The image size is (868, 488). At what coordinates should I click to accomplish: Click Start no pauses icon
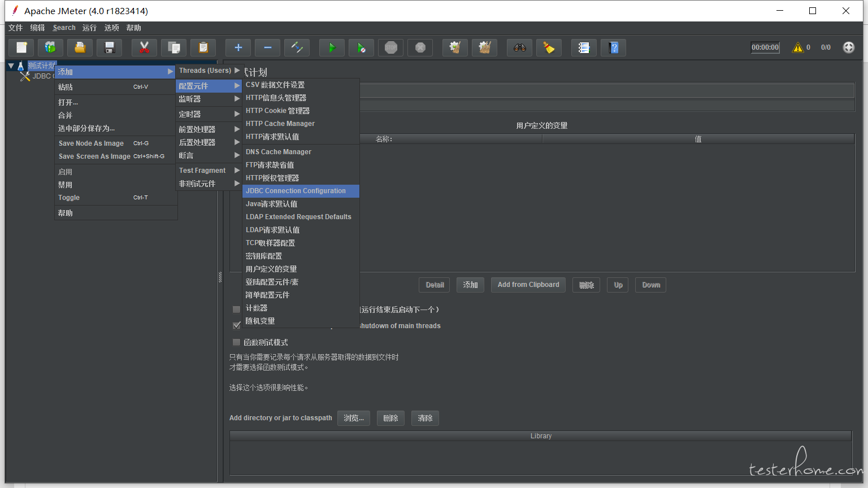[362, 47]
